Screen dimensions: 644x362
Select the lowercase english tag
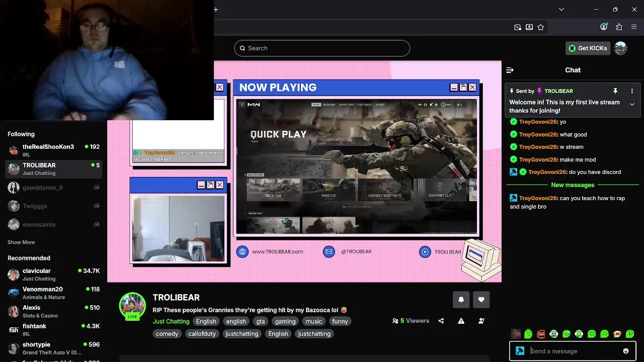236,321
